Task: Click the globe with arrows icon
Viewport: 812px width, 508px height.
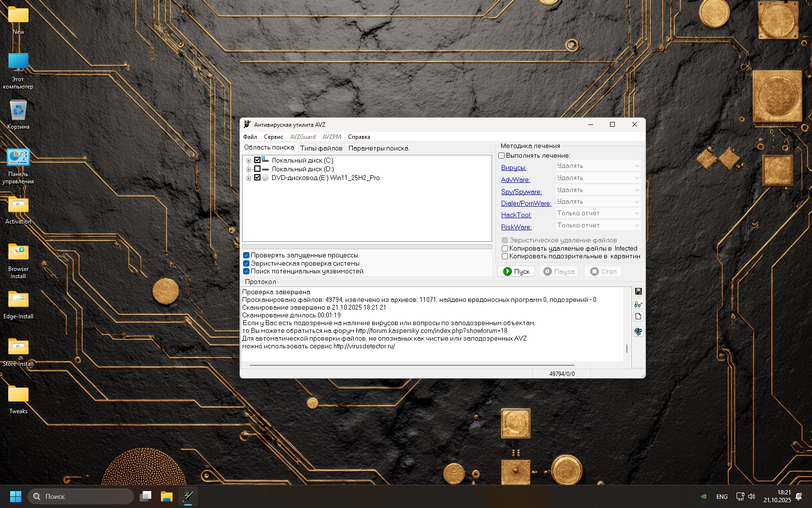Action: (x=638, y=332)
